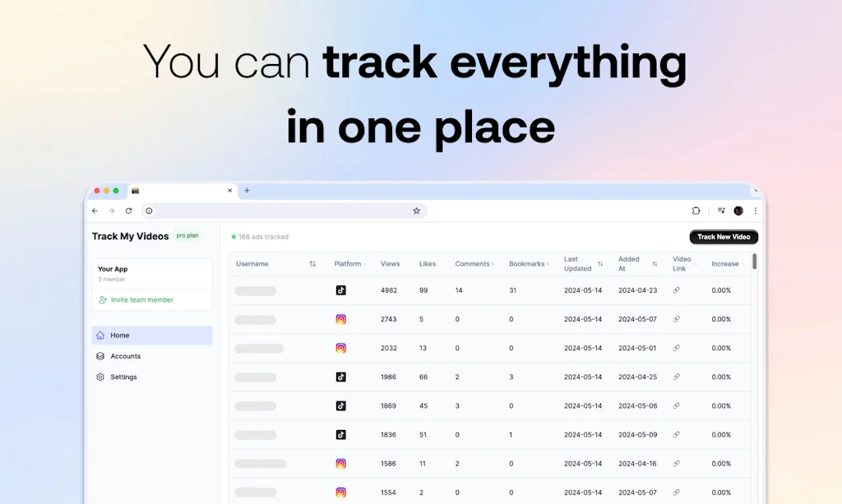
Task: Open the browser three-dot menu
Action: click(755, 210)
